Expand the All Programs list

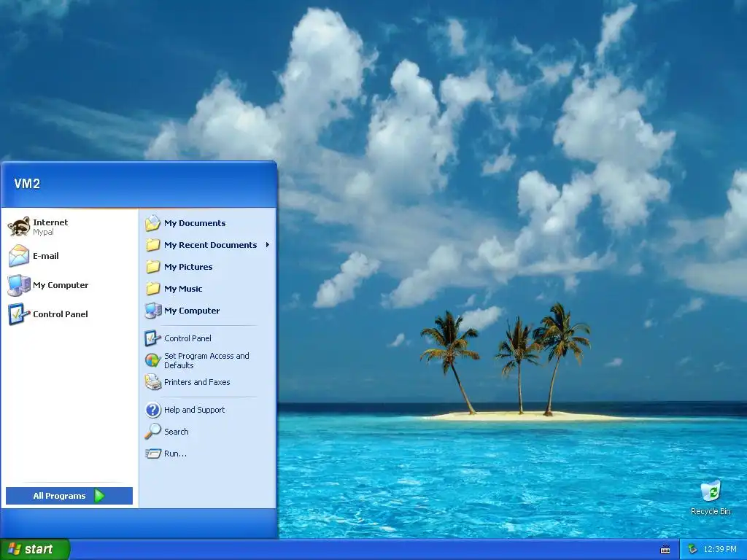69,496
